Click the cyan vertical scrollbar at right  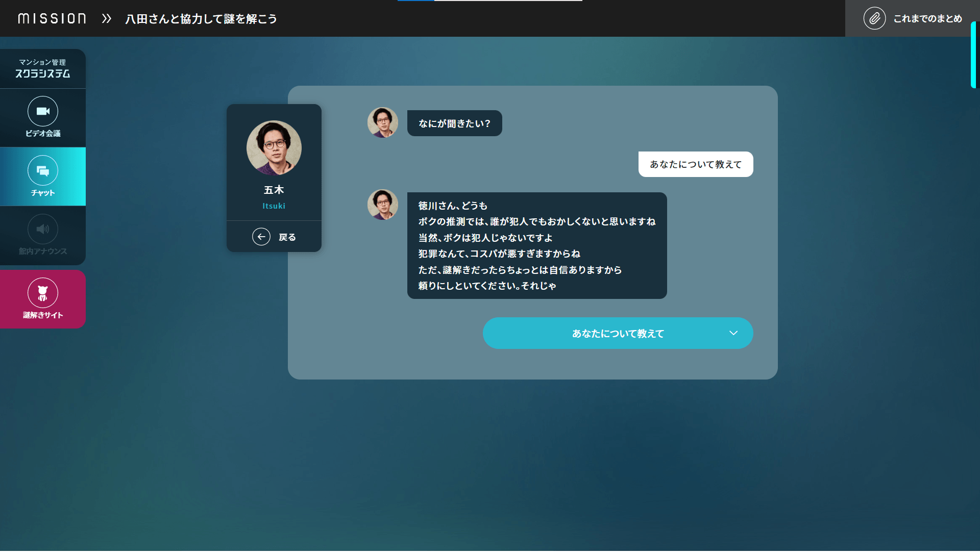[x=973, y=55]
